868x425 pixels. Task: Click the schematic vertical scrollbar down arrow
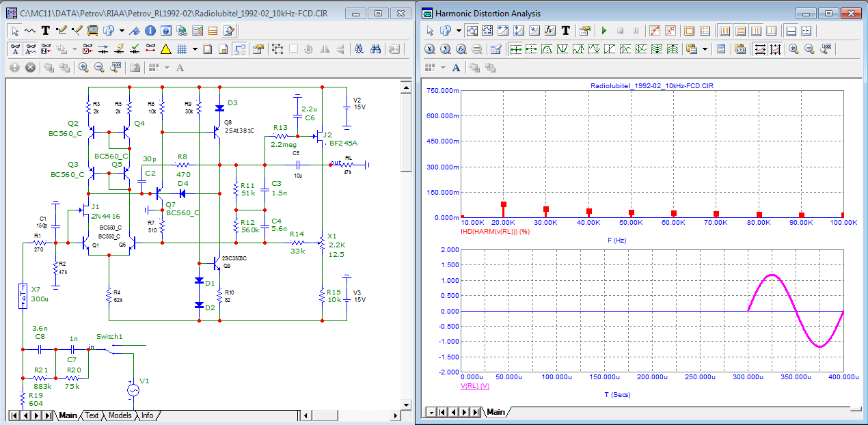pos(406,403)
